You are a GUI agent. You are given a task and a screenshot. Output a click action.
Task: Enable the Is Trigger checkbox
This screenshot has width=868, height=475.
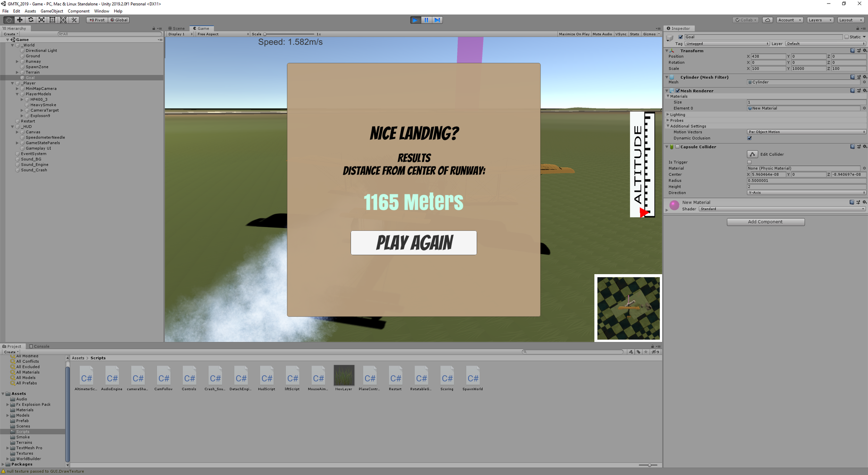pyautogui.click(x=749, y=162)
